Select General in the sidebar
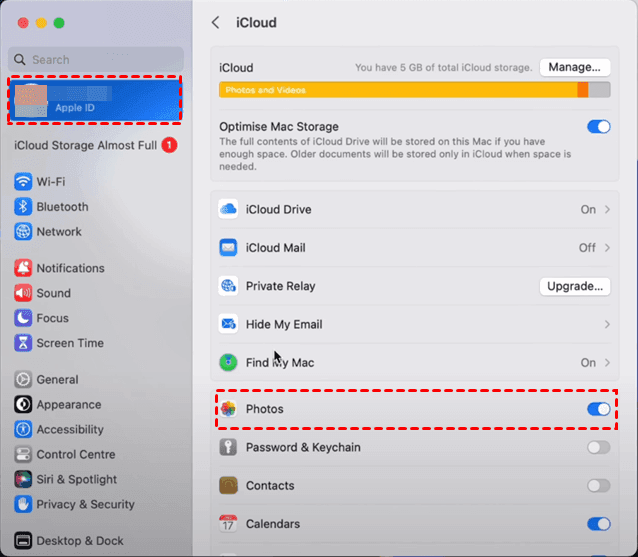This screenshot has height=557, width=638. 57,380
